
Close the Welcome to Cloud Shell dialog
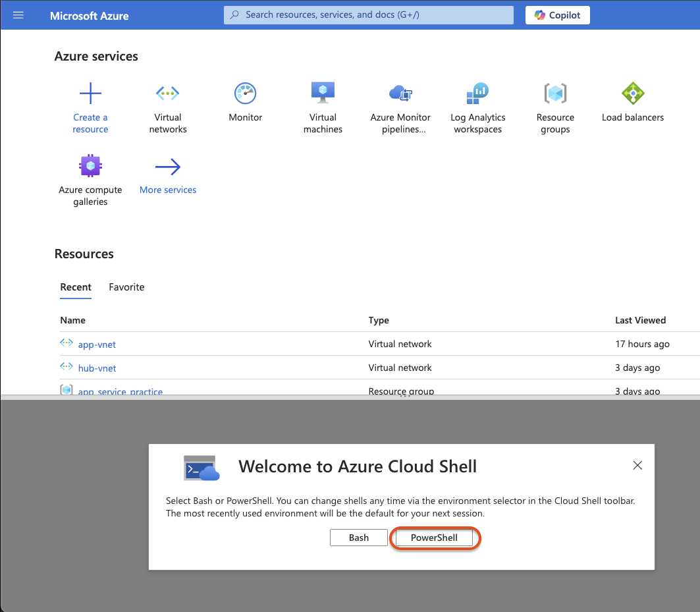637,466
